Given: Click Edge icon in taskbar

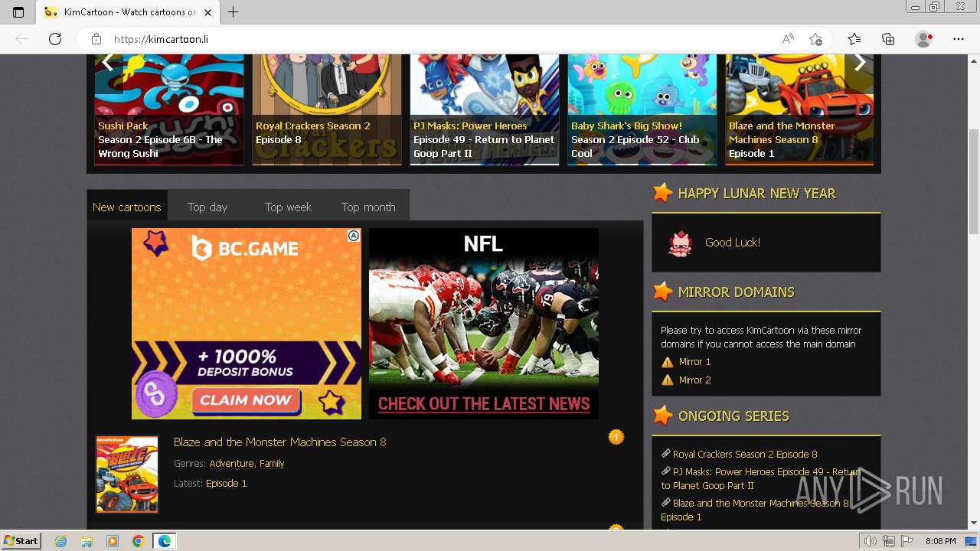Looking at the screenshot, I should (x=164, y=541).
